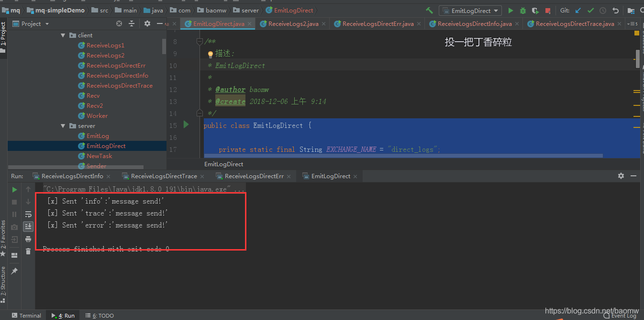644x320 pixels.
Task: Open the Event Log
Action: [x=620, y=315]
